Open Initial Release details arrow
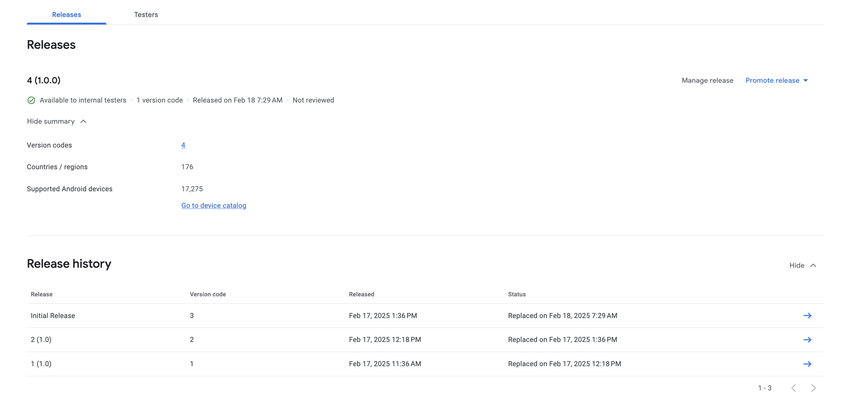 click(807, 316)
